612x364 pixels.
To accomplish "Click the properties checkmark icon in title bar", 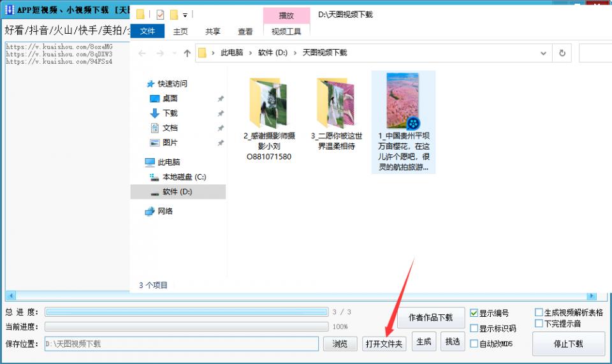I will pos(160,15).
